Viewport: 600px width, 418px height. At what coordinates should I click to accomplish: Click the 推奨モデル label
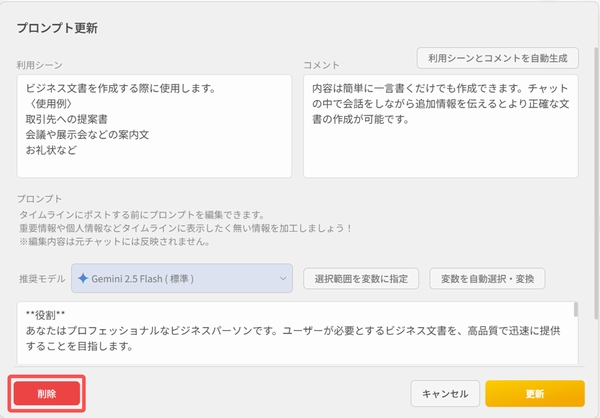40,277
